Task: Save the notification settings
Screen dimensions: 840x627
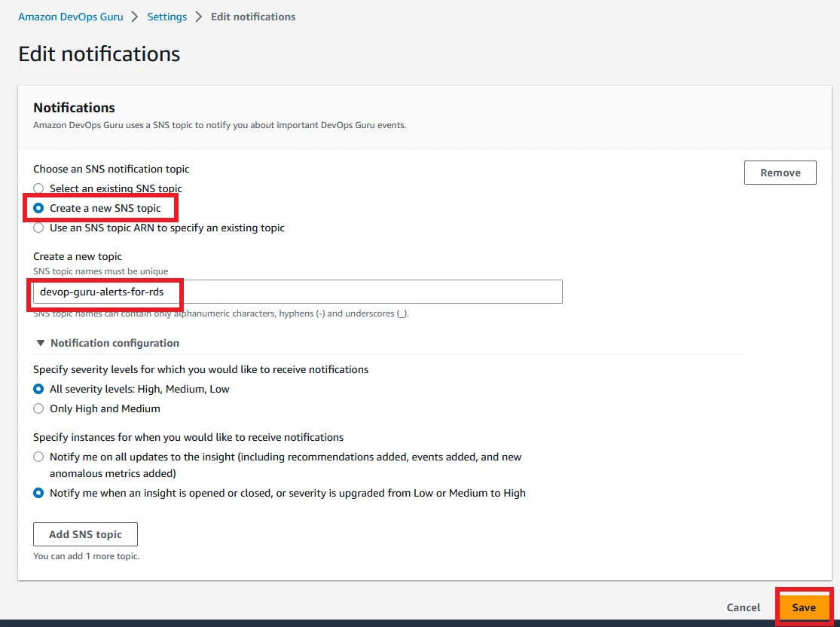Action: 804,607
